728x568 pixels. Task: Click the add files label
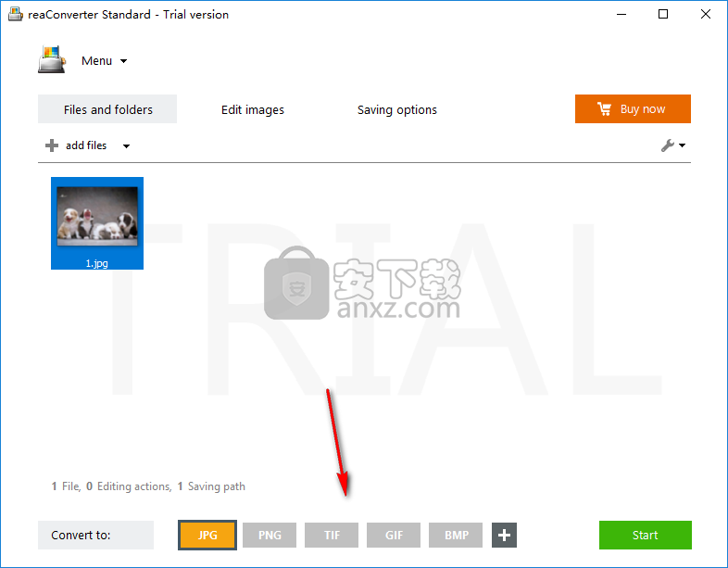[x=86, y=145]
